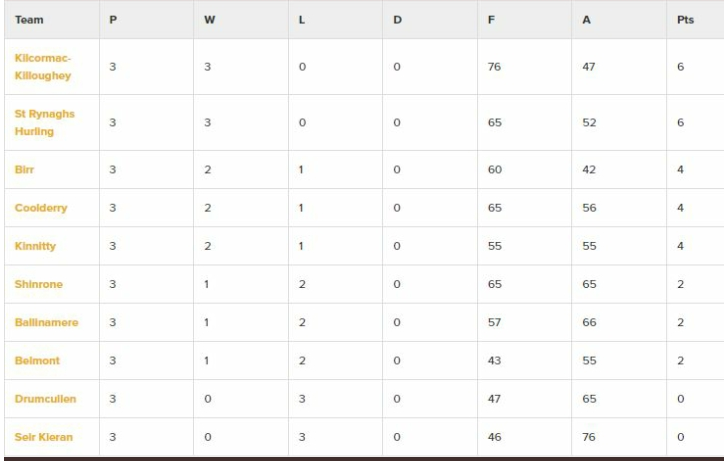Open the Birr team link
726x461 pixels.
coord(24,169)
